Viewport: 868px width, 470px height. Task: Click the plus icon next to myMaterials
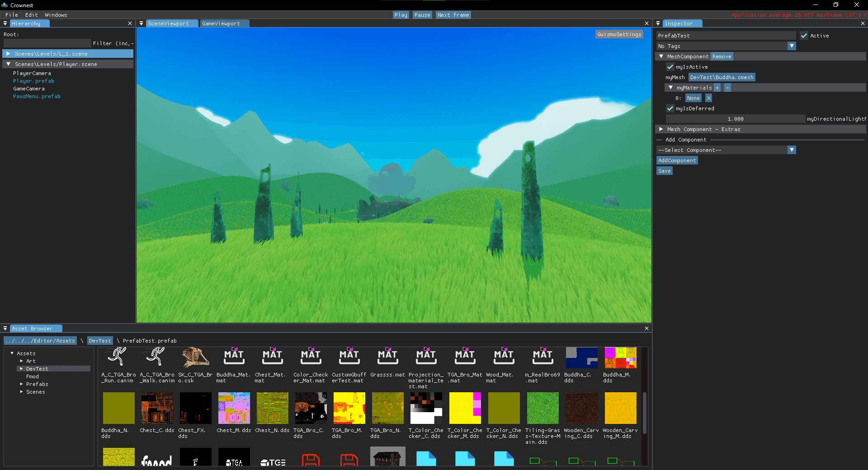(x=717, y=88)
